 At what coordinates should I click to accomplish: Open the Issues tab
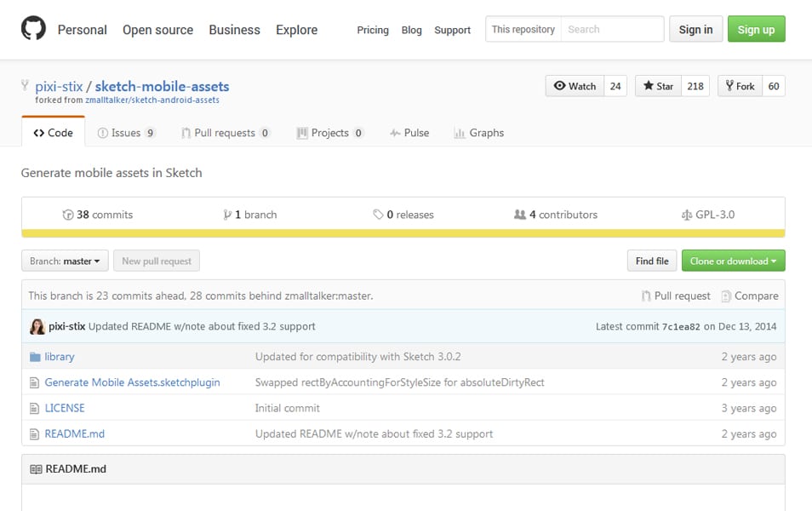[126, 133]
